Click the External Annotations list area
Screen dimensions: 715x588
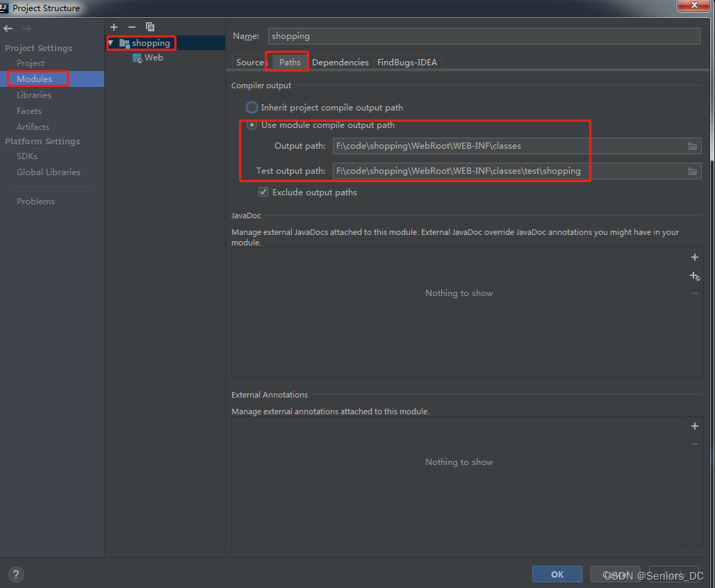click(x=459, y=481)
